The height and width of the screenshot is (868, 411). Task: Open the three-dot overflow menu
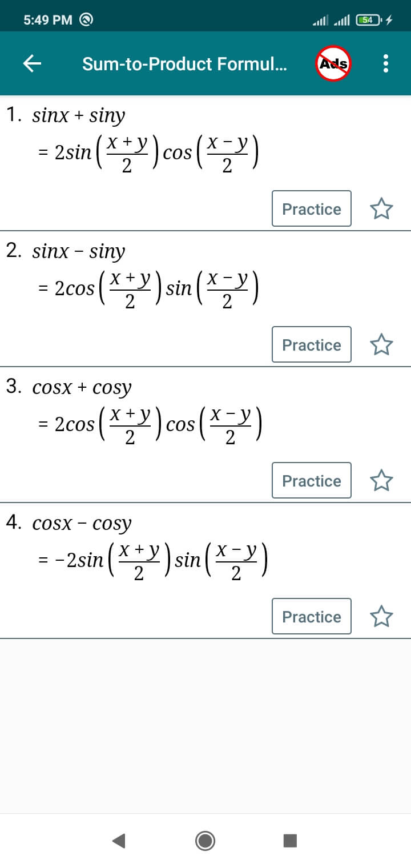pyautogui.click(x=386, y=63)
